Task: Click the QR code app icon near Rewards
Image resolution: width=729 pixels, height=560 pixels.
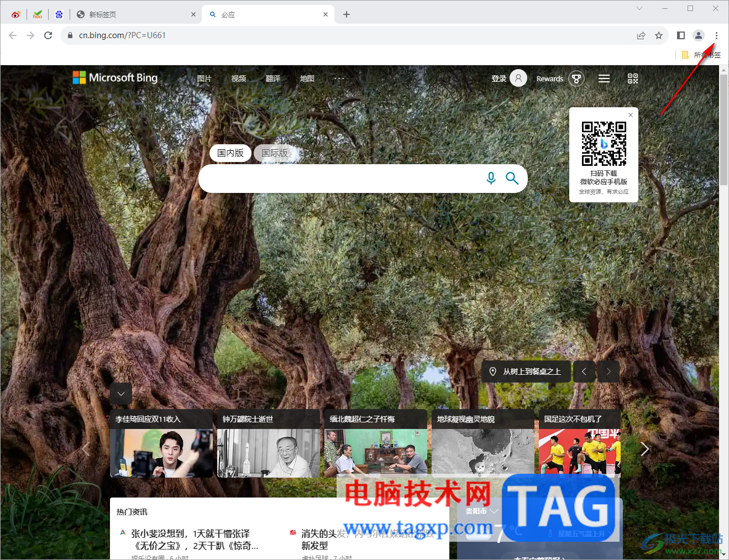Action: 632,78
